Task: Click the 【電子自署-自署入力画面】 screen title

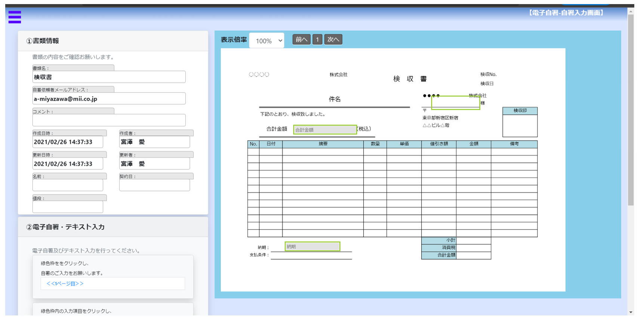Action: (x=566, y=13)
